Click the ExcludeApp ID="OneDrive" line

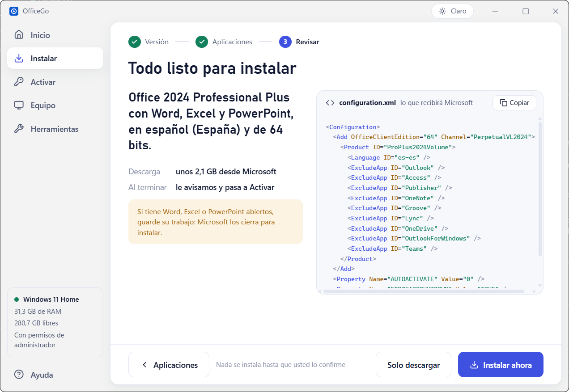point(398,228)
